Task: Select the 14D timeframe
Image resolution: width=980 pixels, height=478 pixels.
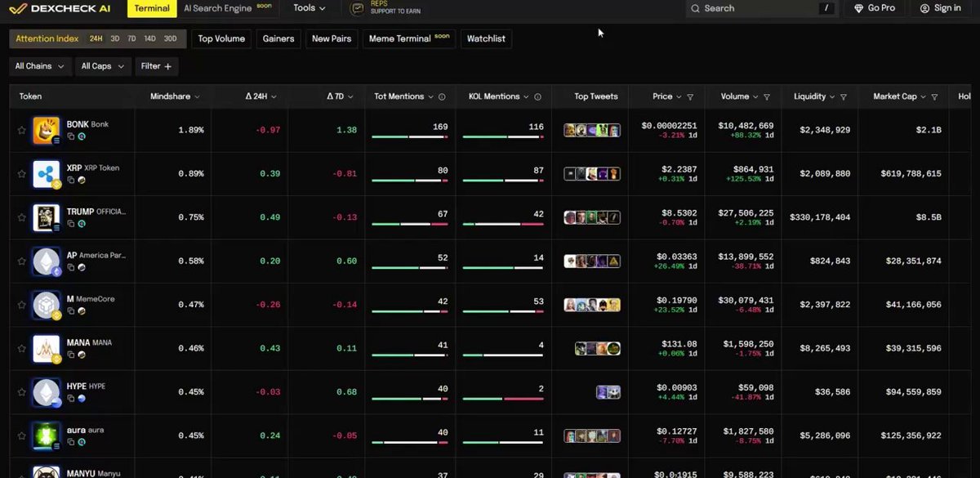Action: [150, 38]
